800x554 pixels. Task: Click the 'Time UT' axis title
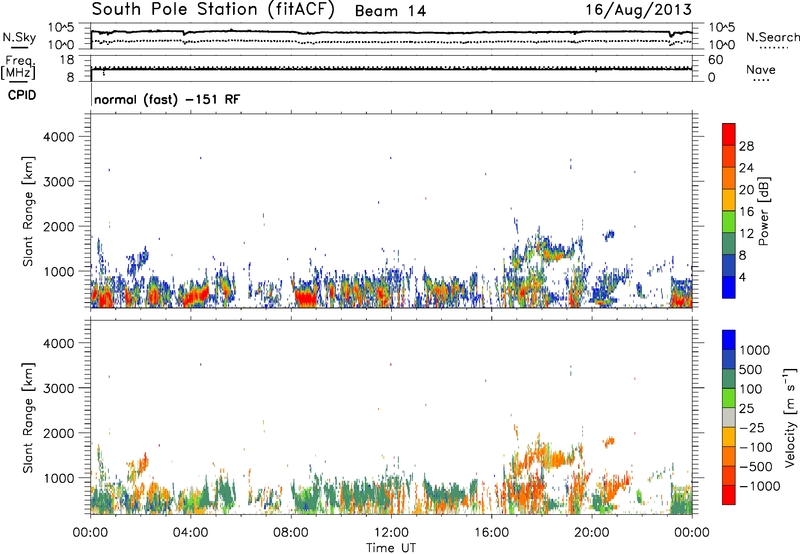[391, 547]
